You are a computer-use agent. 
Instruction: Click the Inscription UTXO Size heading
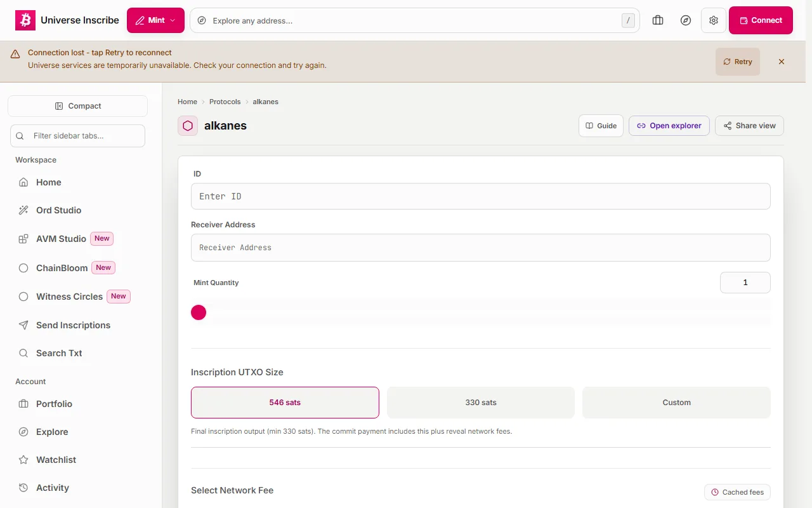(x=237, y=372)
